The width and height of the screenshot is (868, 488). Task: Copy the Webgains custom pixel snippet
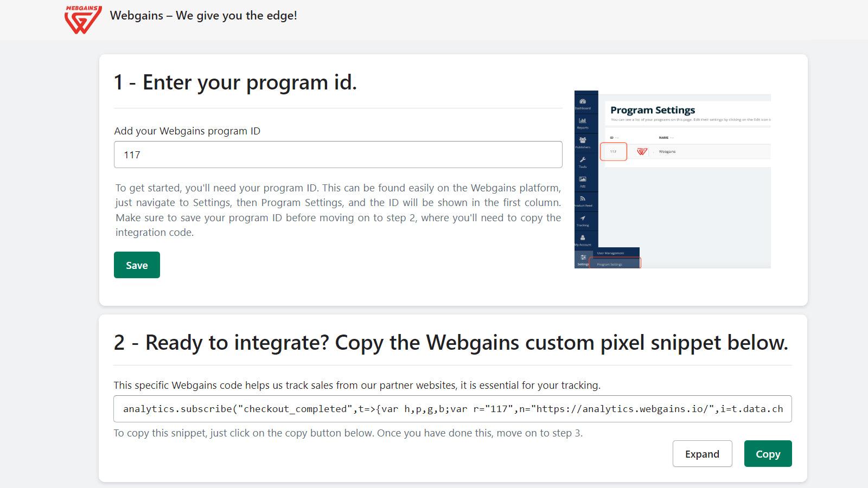(x=768, y=453)
